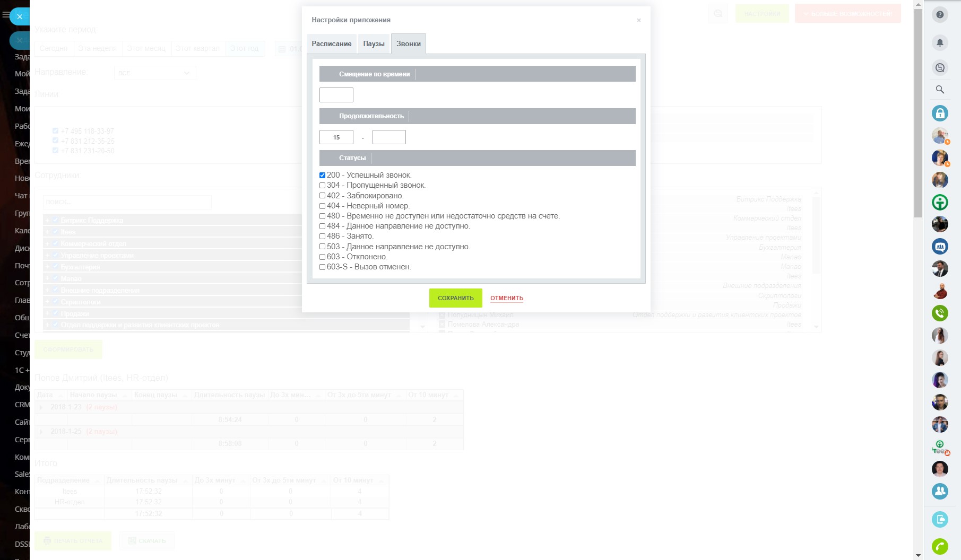Image resolution: width=961 pixels, height=560 pixels.
Task: Open the hamburger menu icon
Action: [x=6, y=15]
